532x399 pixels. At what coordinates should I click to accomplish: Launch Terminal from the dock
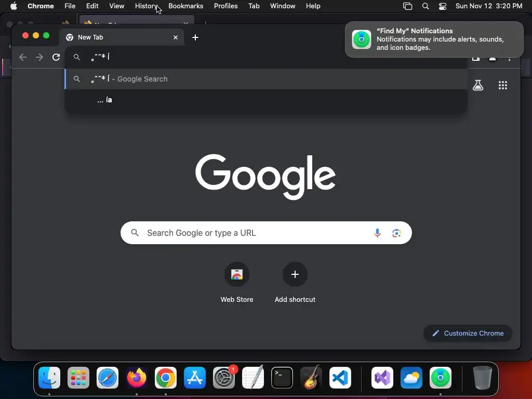[x=282, y=378]
